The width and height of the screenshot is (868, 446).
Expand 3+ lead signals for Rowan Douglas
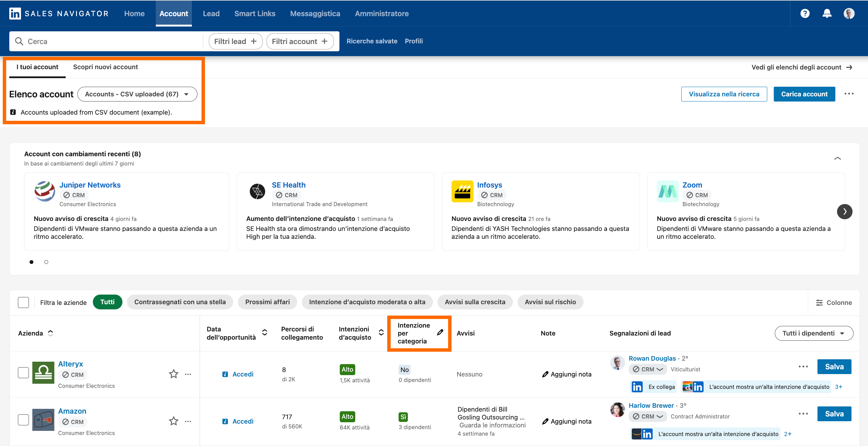(838, 387)
